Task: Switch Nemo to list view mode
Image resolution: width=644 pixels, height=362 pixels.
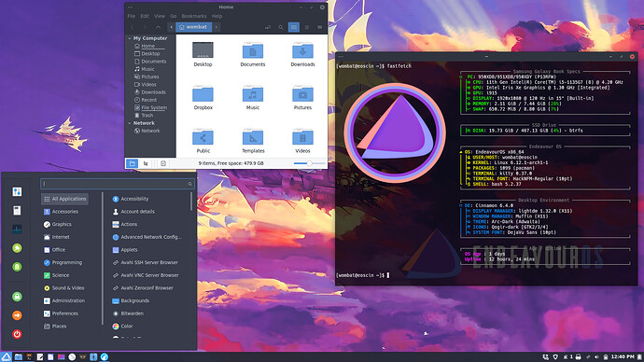Action: point(307,27)
